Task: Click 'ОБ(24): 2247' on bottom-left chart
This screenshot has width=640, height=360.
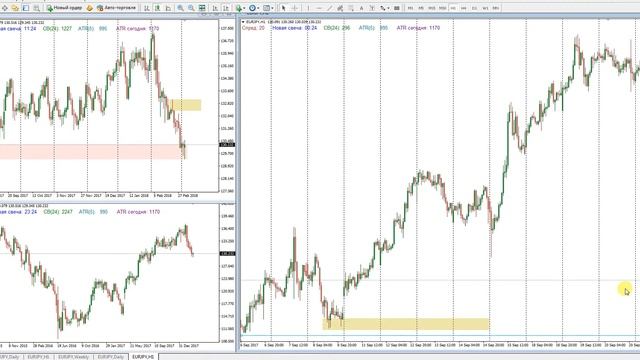Action: pyautogui.click(x=58, y=212)
